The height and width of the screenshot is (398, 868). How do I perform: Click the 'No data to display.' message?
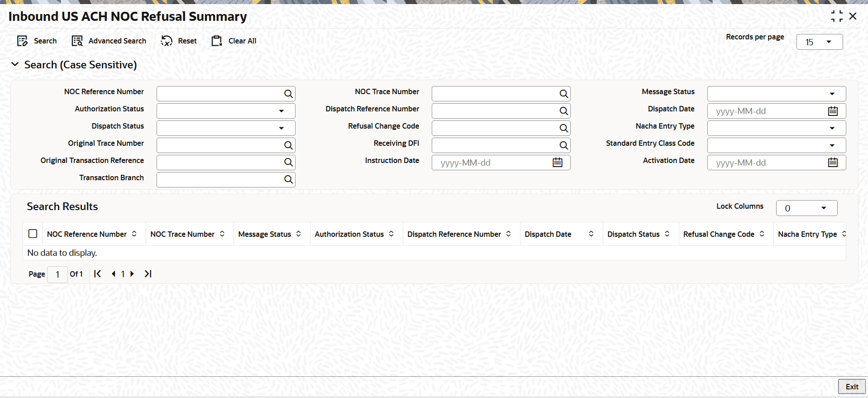[x=62, y=253]
